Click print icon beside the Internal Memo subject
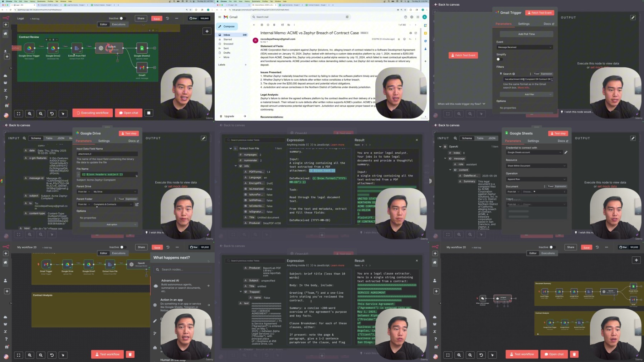 (410, 33)
